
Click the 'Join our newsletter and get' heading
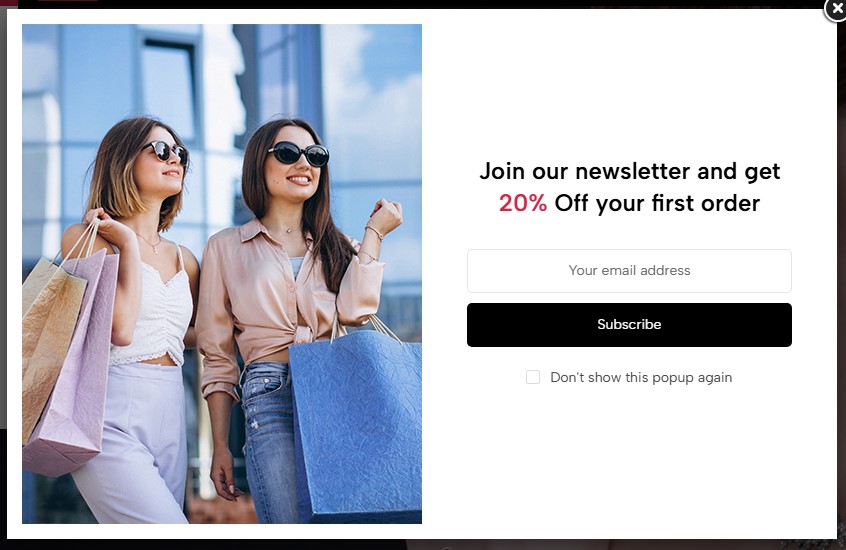coord(630,172)
